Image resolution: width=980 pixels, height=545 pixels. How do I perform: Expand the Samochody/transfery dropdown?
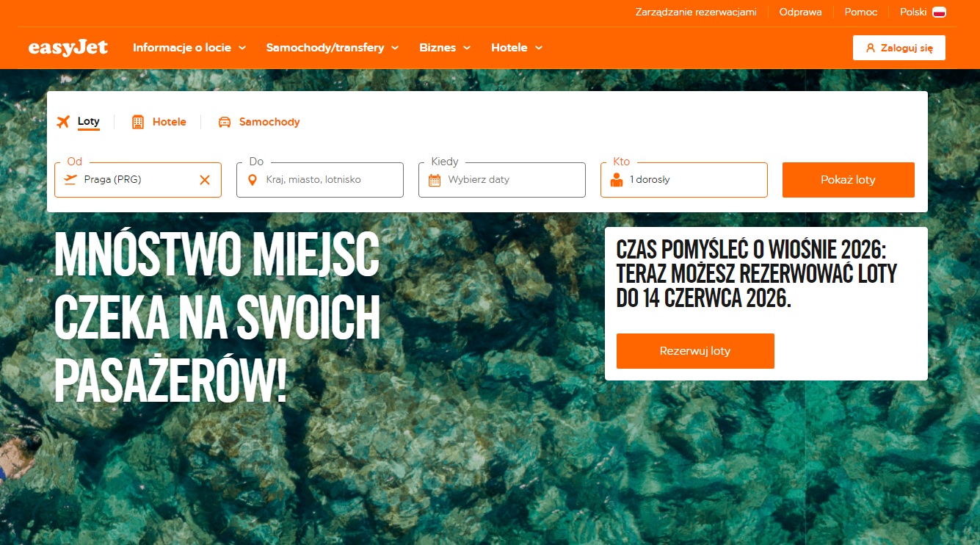tap(333, 48)
